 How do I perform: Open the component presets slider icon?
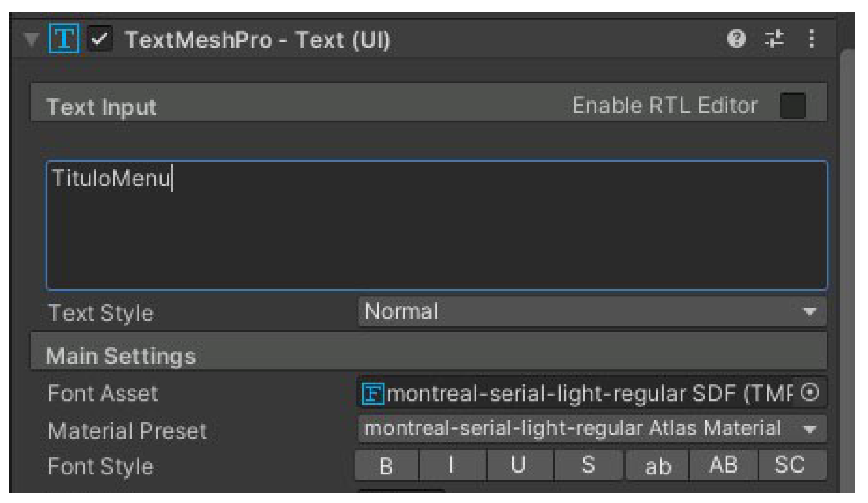tap(774, 39)
